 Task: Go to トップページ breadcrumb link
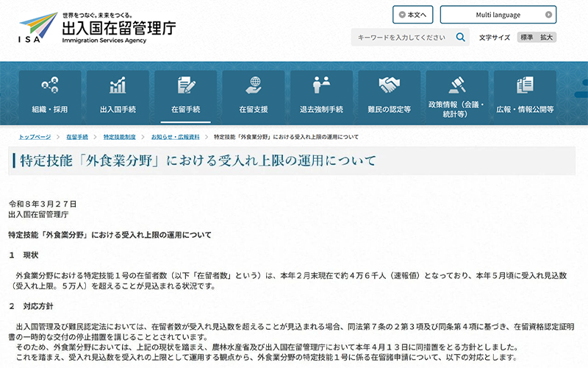(x=35, y=137)
